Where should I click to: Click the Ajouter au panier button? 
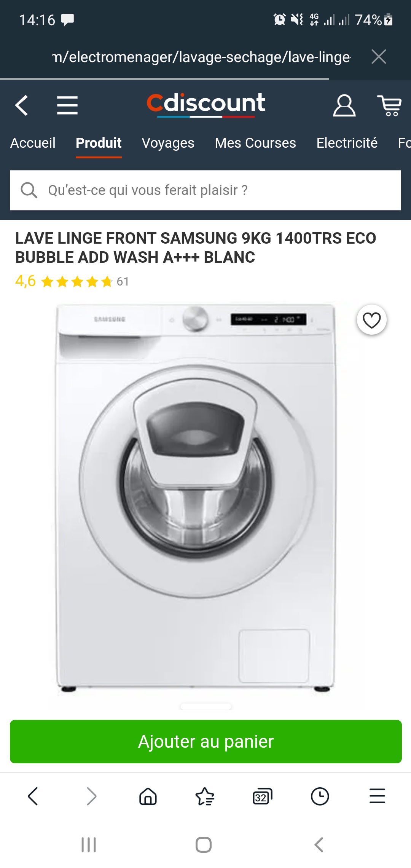[x=206, y=742]
